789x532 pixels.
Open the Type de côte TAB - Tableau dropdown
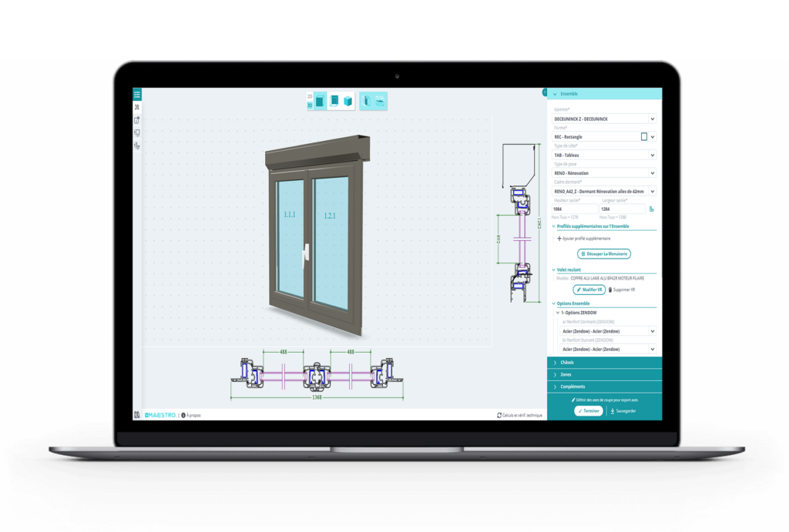coord(604,156)
